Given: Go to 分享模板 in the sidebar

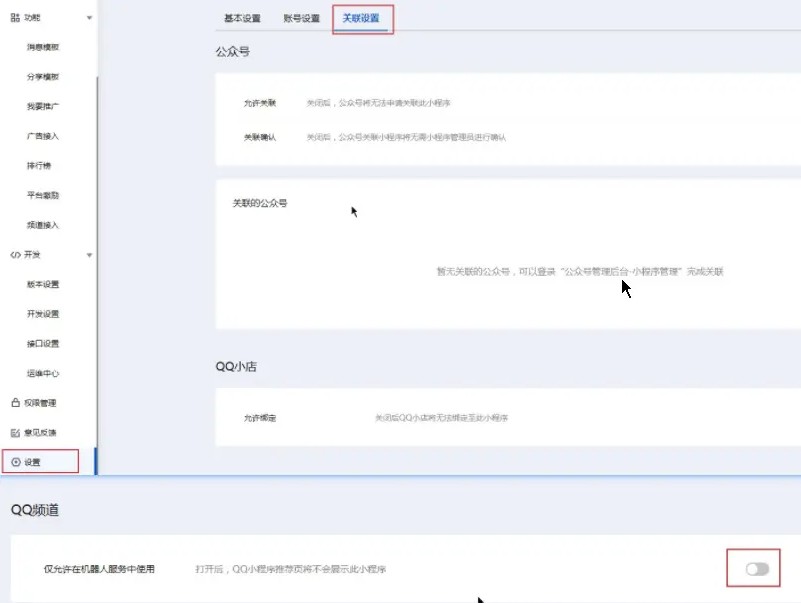Looking at the screenshot, I should pyautogui.click(x=43, y=77).
